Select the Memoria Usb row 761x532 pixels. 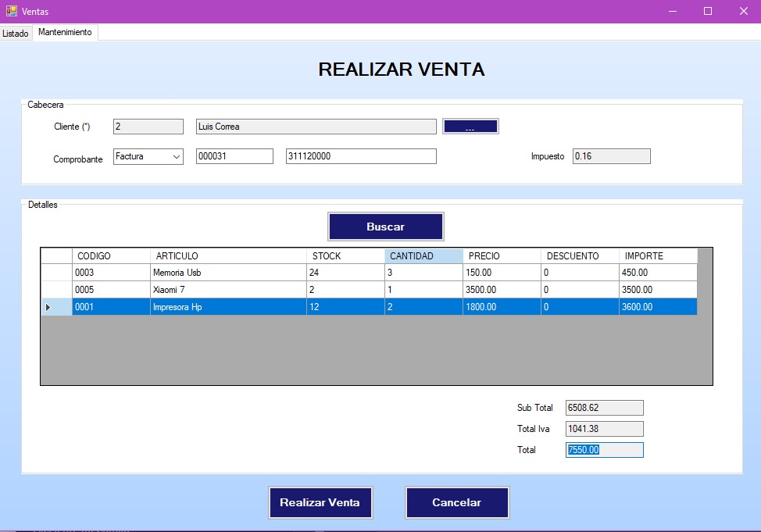click(227, 273)
